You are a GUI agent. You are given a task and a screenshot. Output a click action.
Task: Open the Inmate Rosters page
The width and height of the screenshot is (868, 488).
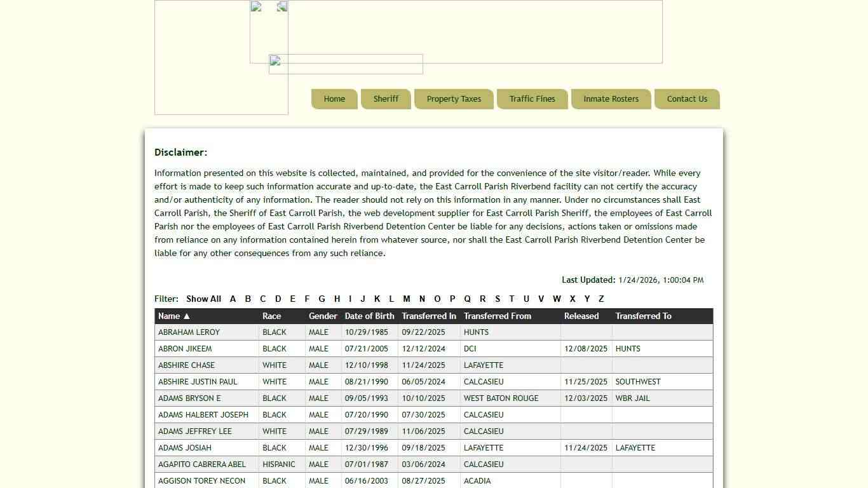click(x=611, y=99)
